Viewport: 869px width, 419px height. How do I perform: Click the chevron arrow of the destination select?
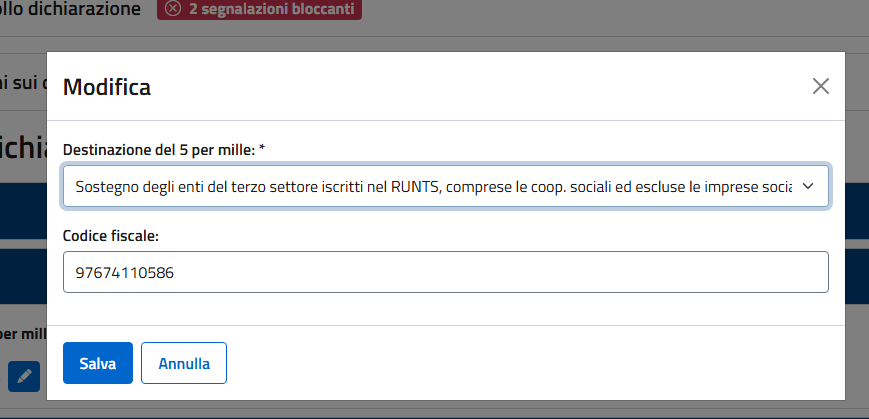808,186
